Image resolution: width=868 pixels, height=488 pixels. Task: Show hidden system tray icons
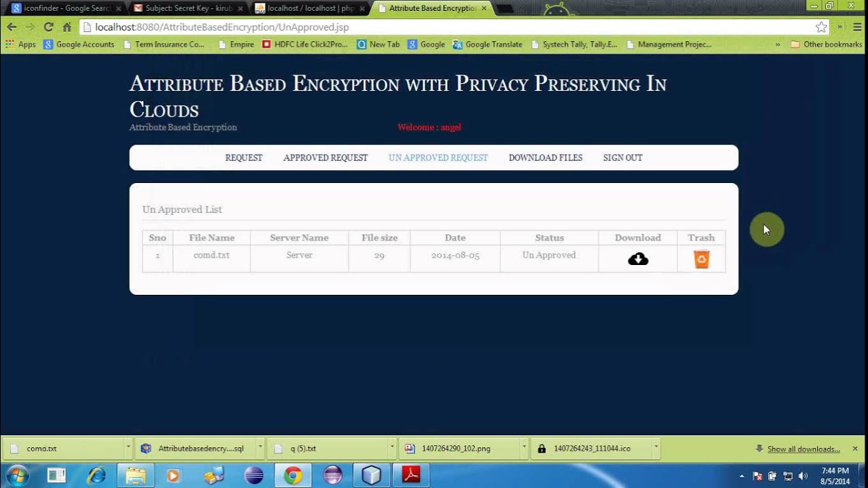click(x=741, y=476)
